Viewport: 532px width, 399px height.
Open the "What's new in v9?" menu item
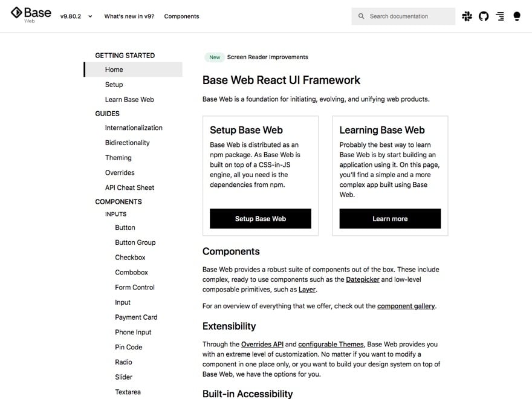[129, 16]
